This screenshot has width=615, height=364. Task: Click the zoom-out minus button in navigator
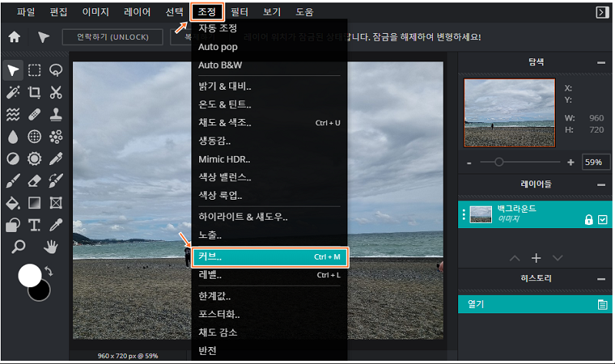point(469,163)
